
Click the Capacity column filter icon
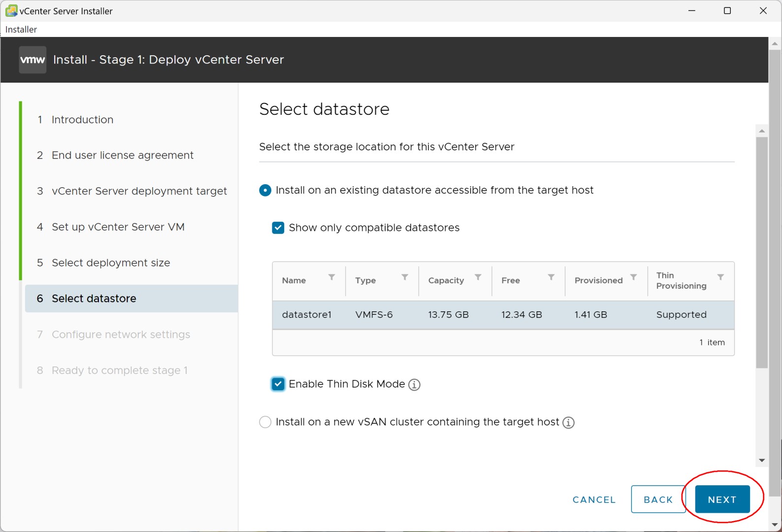(x=478, y=277)
